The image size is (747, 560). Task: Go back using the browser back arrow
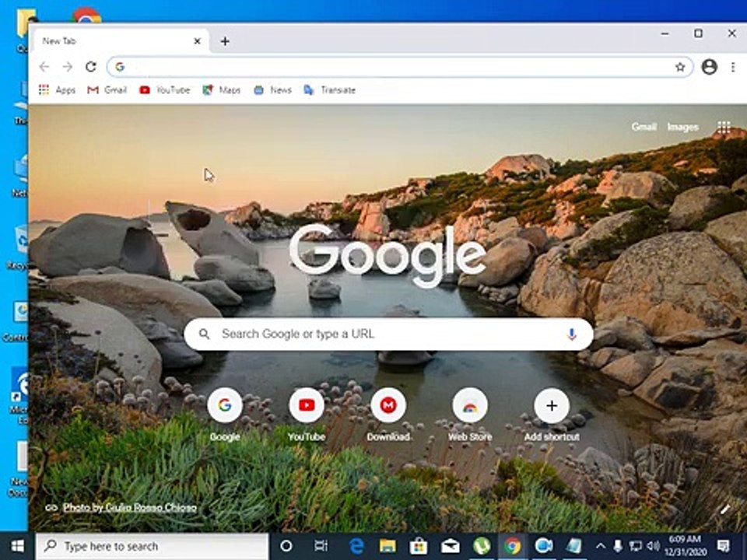point(44,67)
